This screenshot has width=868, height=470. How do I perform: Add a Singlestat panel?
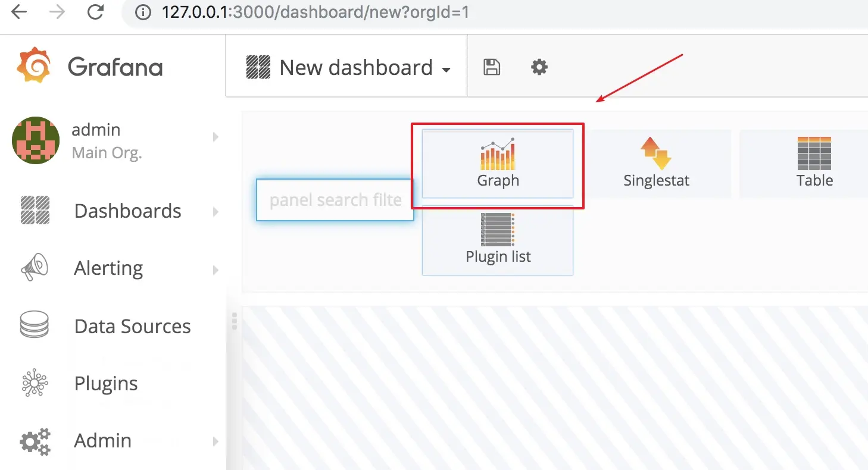point(656,164)
